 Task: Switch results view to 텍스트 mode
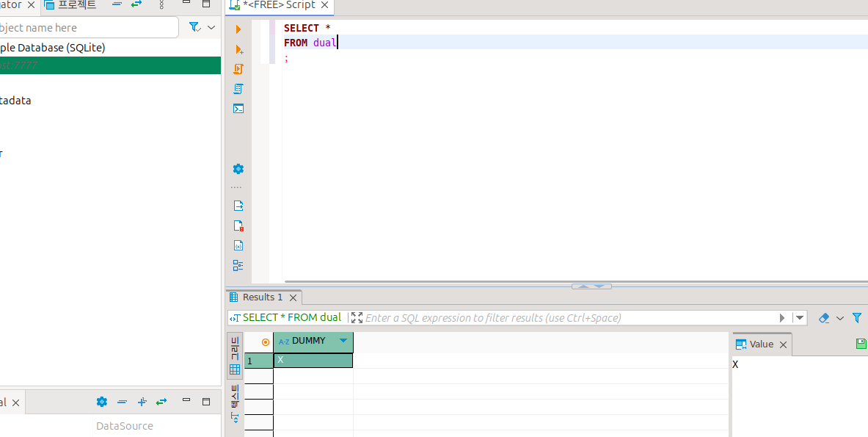(235, 403)
